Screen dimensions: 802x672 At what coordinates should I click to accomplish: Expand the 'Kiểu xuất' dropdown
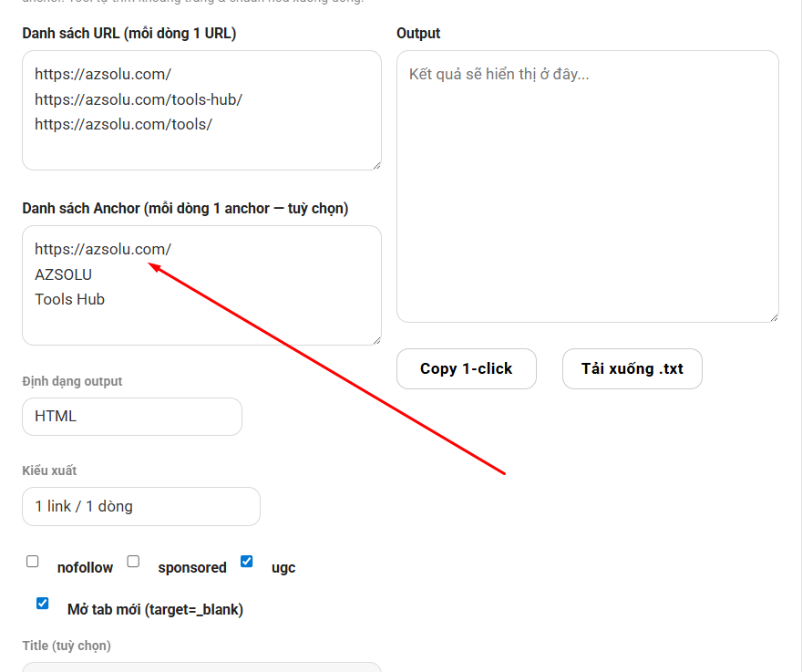[x=141, y=506]
